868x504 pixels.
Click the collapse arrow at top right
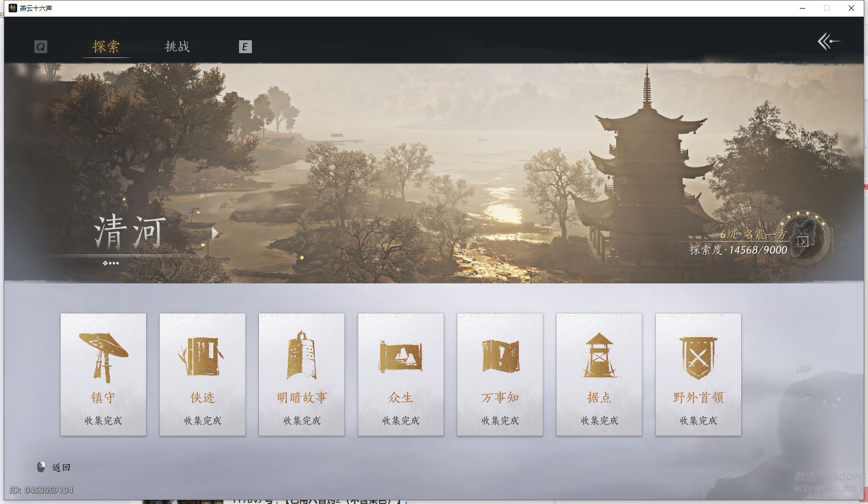coord(829,40)
